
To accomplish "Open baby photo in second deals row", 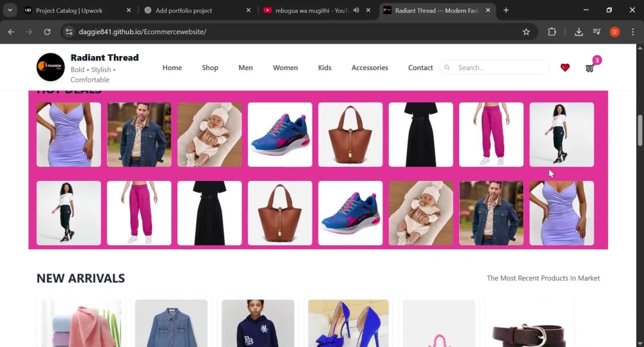I will [421, 213].
